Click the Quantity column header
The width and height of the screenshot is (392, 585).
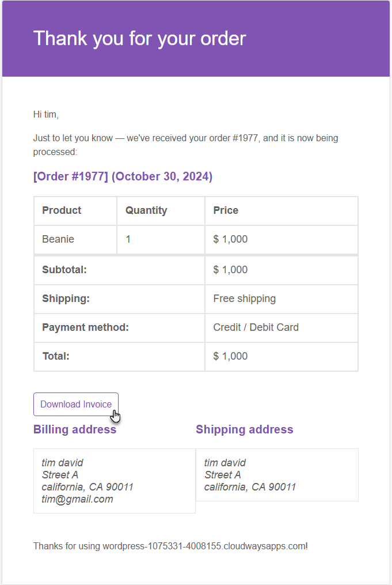tap(161, 210)
